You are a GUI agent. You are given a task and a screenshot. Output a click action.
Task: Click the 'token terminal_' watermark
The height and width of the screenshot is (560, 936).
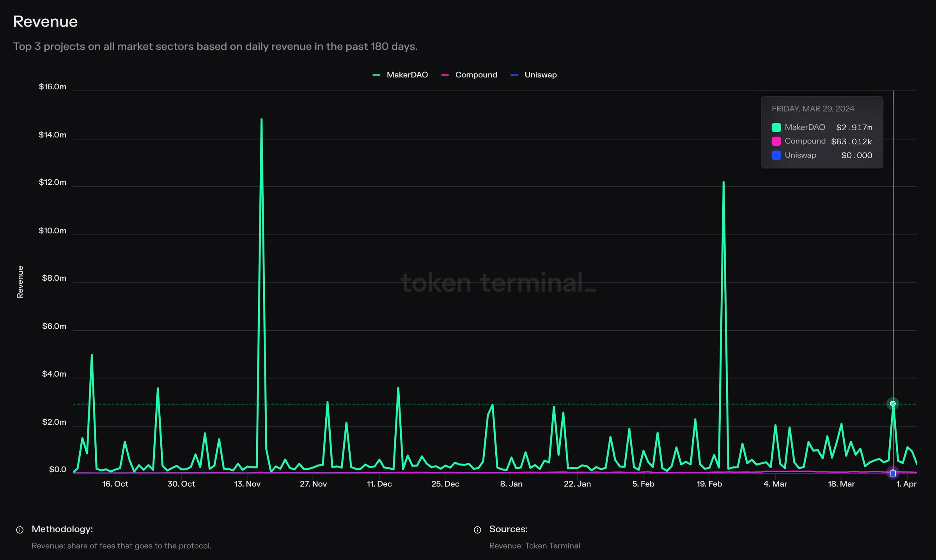point(498,283)
